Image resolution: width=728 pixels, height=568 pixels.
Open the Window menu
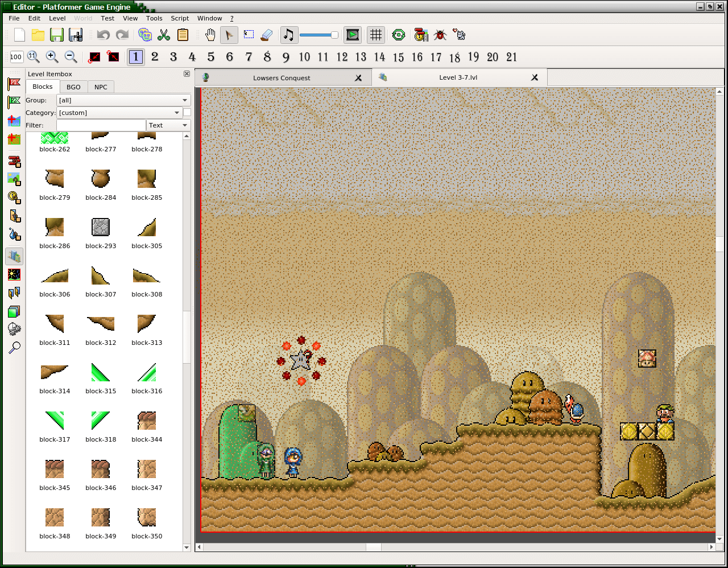pos(209,18)
